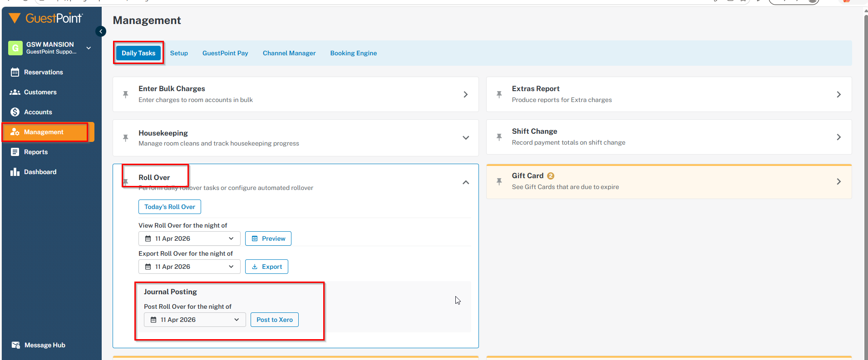The width and height of the screenshot is (868, 360).
Task: Click the GuestPoint logo
Action: click(x=46, y=18)
